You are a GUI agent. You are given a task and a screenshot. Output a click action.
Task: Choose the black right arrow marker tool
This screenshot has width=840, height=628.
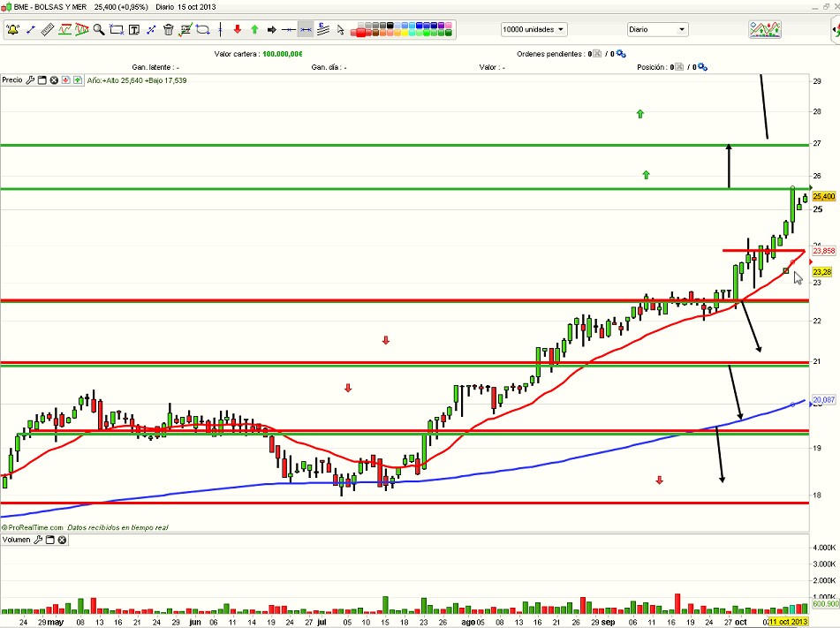[x=271, y=29]
